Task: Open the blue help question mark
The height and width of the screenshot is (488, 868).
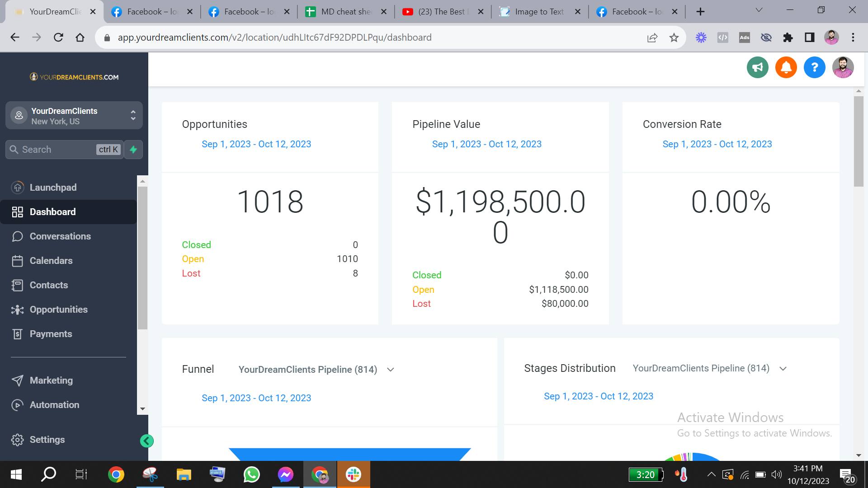Action: tap(814, 67)
